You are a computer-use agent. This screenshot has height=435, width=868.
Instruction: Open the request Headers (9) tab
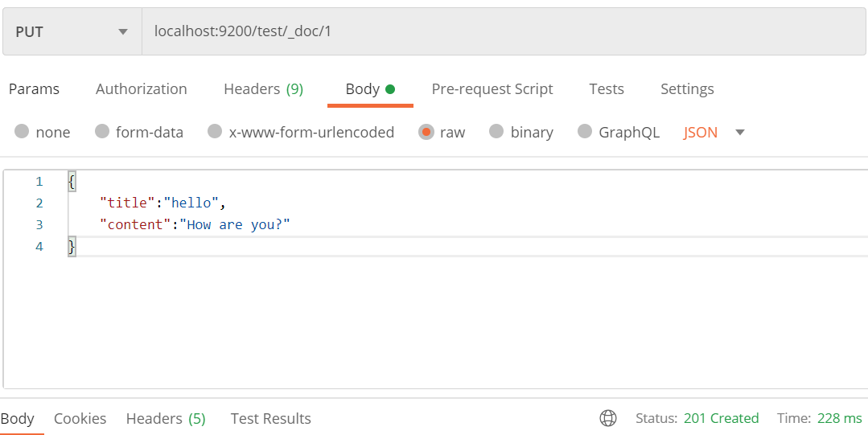pos(263,89)
